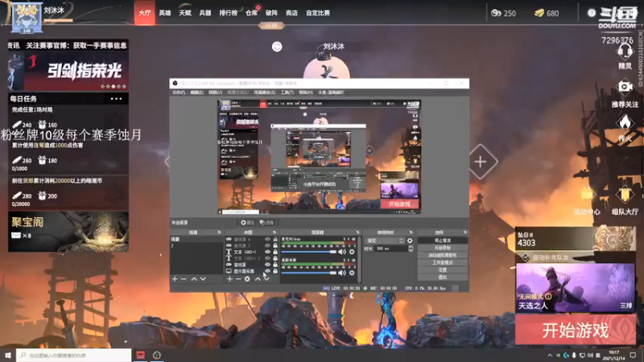Add a new scene in OBS Scenes panel
The height and width of the screenshot is (362, 644).
point(175,279)
